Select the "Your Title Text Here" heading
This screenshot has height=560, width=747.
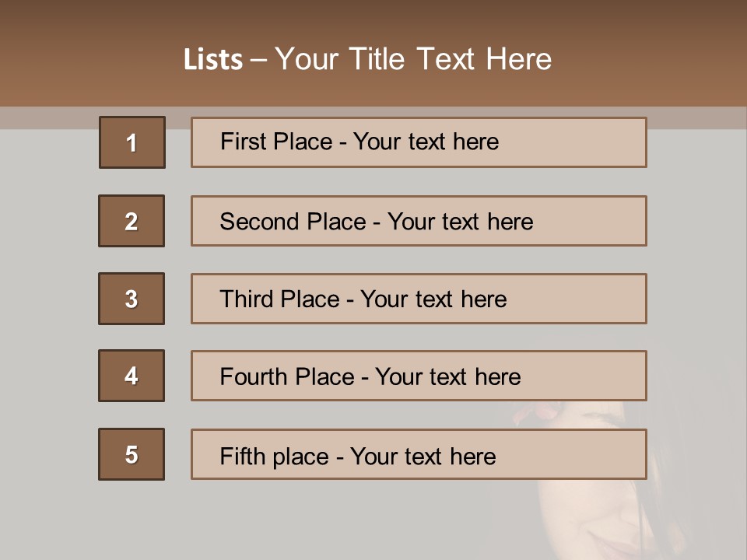[413, 59]
